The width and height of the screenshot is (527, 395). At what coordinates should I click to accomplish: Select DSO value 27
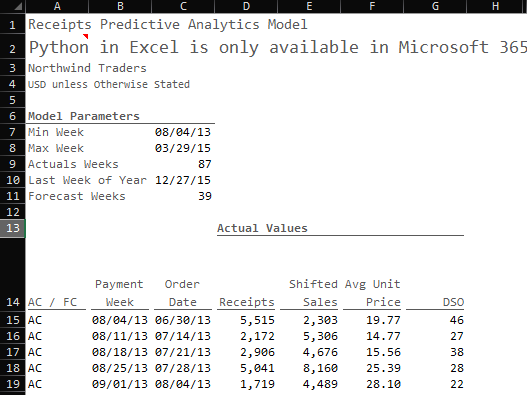pyautogui.click(x=457, y=336)
